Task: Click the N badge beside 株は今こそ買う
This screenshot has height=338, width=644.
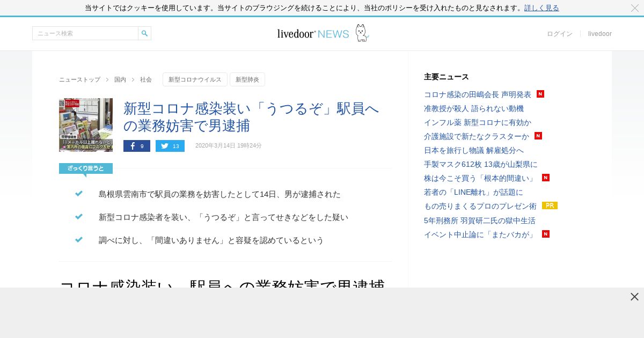Action: [546, 178]
